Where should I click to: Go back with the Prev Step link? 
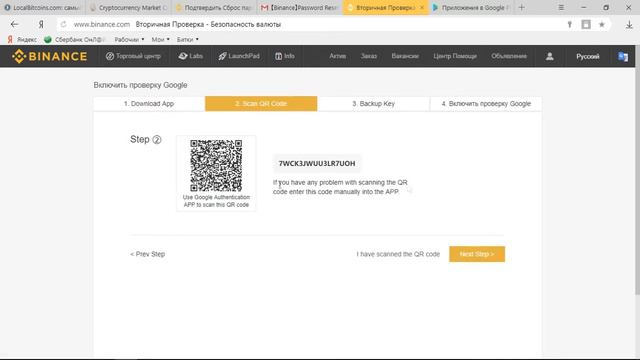147,254
